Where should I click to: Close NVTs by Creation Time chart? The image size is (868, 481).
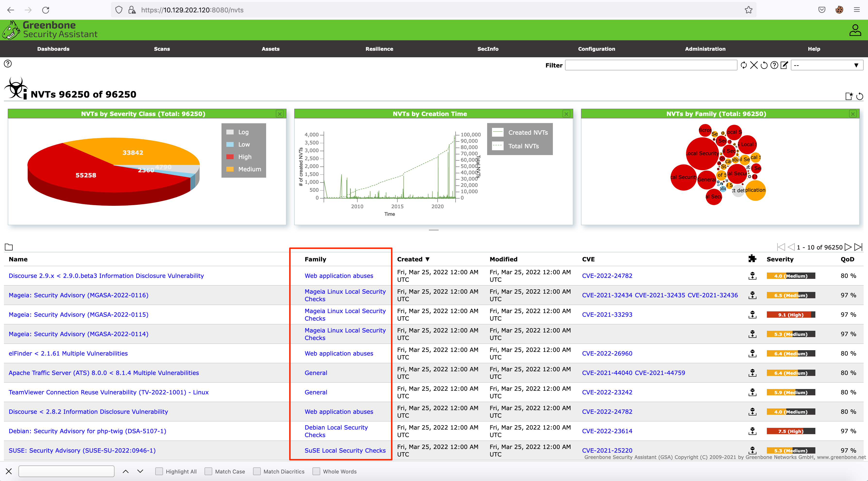[x=566, y=114]
